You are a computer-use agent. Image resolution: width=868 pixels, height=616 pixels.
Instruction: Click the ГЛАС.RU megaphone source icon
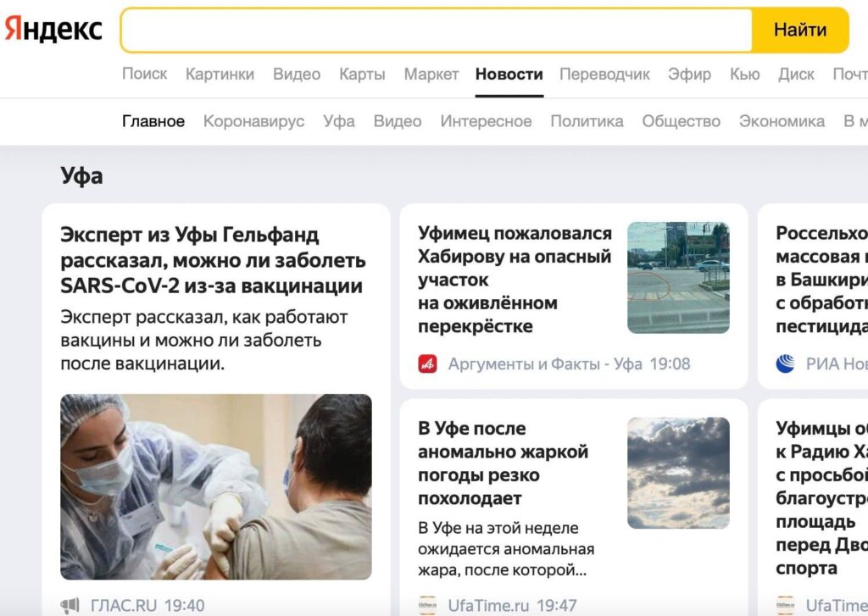(x=70, y=606)
